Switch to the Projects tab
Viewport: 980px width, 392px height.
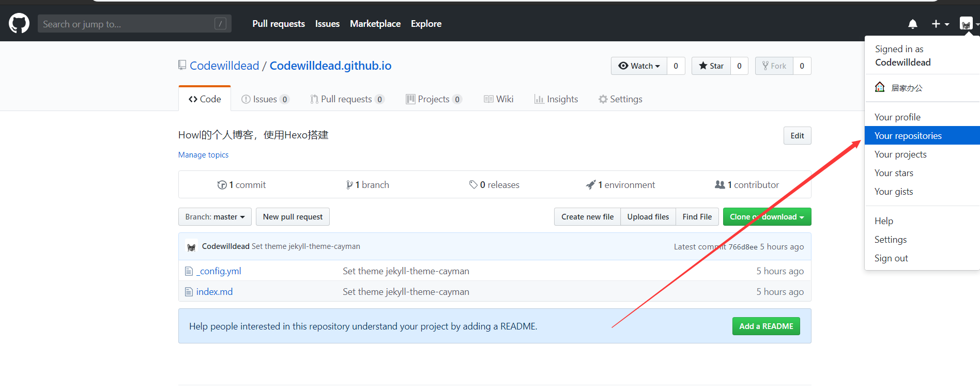click(434, 99)
